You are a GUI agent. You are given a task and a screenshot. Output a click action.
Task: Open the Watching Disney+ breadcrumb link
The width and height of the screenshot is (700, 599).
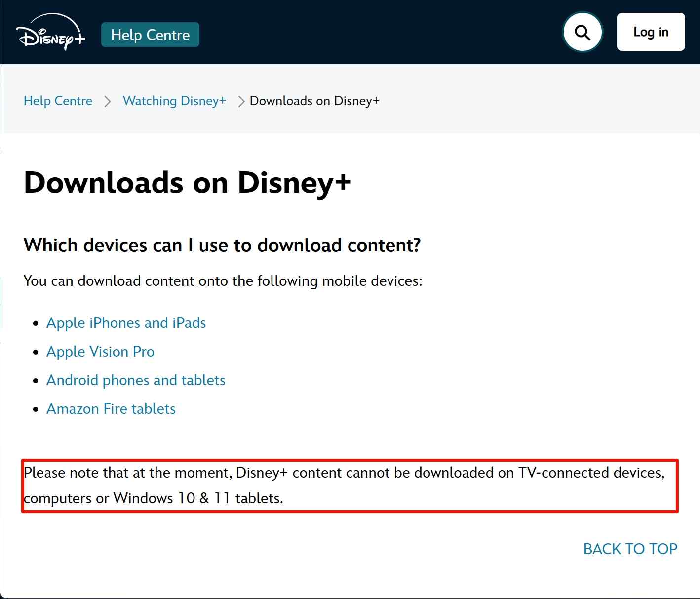(174, 101)
